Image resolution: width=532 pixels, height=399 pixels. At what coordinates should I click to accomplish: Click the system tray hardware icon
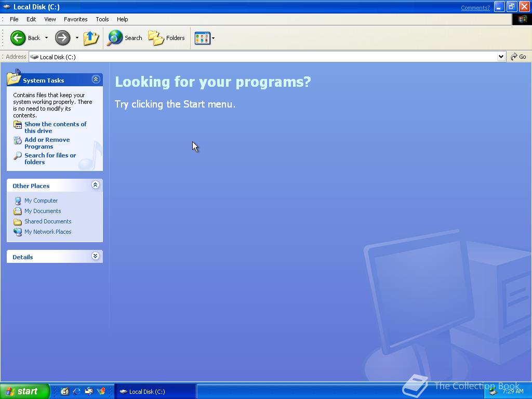494,392
